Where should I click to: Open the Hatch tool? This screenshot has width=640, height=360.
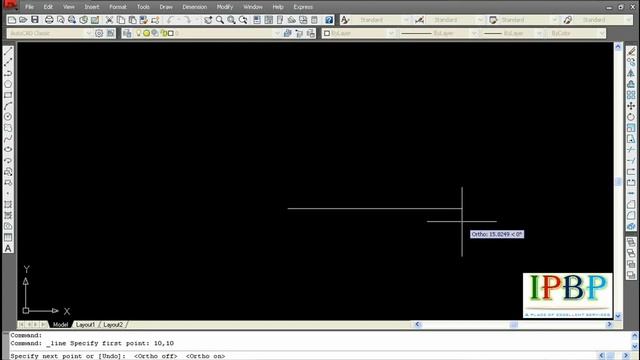(x=8, y=204)
